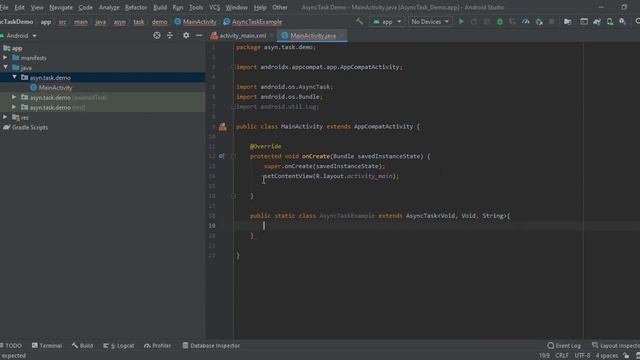Open the Layout Inspector
This screenshot has height=360, width=640.
click(x=616, y=346)
